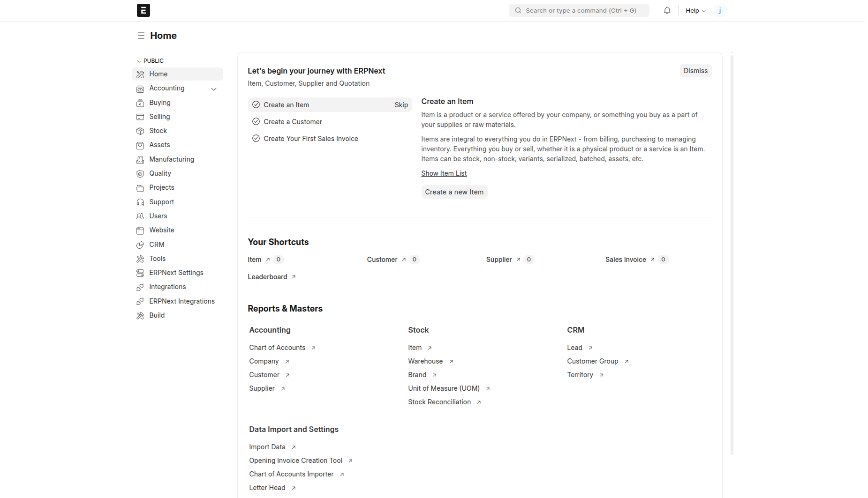Open the Customer shortcut
The height and width of the screenshot is (498, 868).
(382, 260)
